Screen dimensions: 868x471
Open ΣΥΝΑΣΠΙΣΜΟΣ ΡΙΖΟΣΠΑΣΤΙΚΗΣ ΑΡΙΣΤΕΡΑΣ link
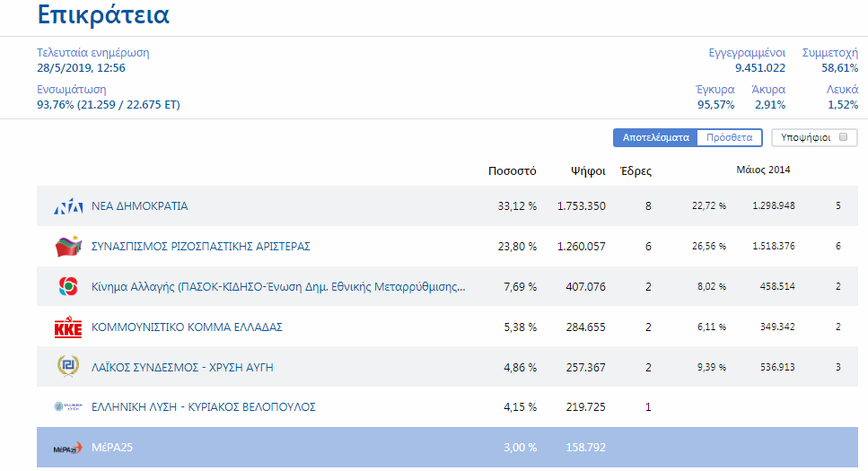(x=201, y=247)
